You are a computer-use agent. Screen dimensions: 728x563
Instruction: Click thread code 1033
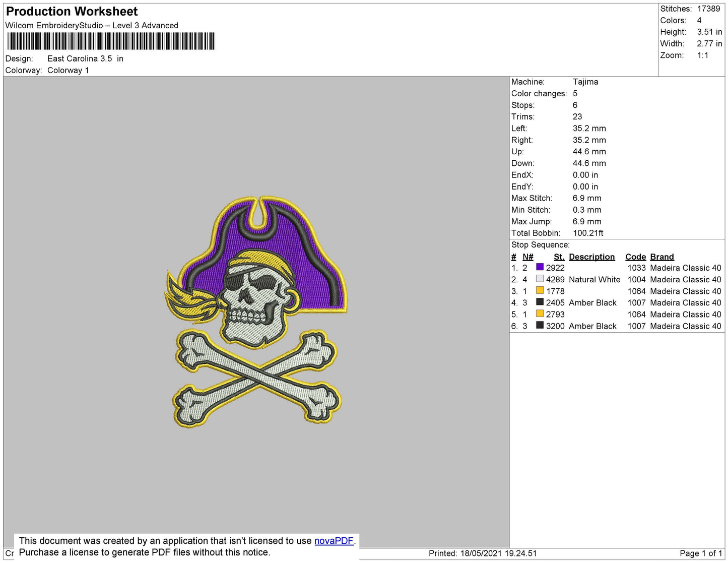[x=636, y=268]
